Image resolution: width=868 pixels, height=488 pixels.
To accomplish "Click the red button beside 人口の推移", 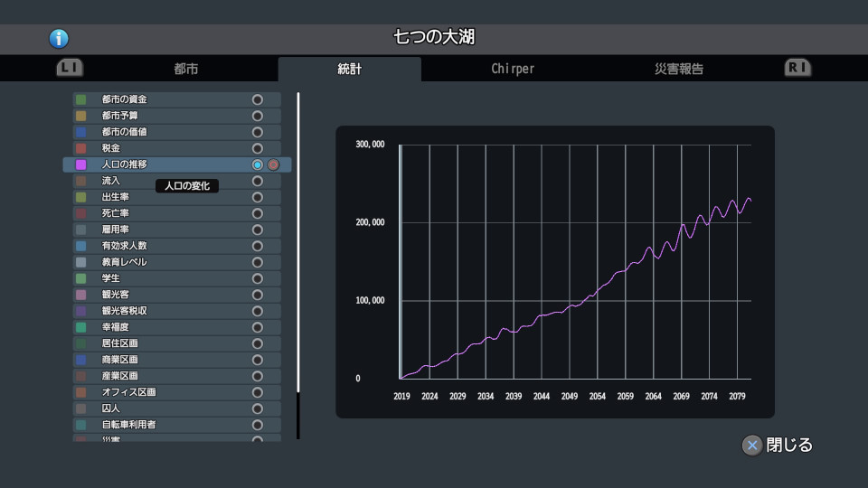I will click(x=273, y=164).
